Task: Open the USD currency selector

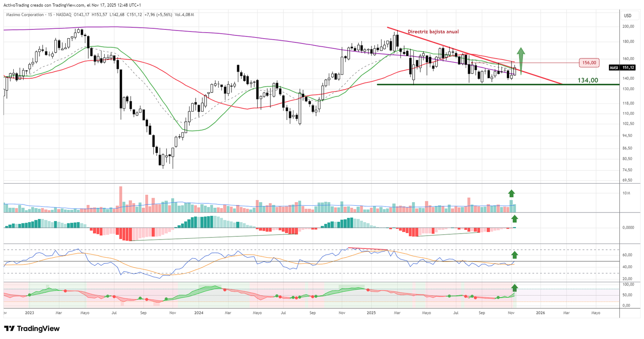Action: tap(627, 16)
